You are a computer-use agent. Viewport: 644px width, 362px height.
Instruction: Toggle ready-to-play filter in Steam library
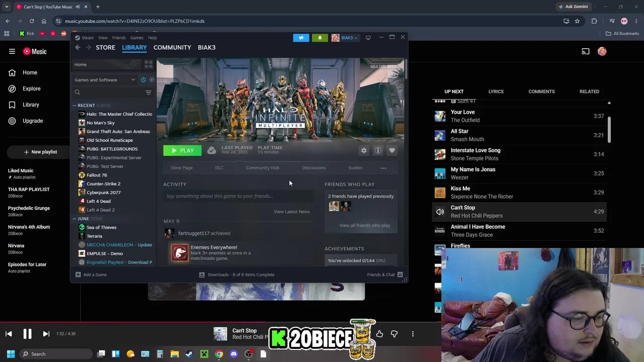151,79
